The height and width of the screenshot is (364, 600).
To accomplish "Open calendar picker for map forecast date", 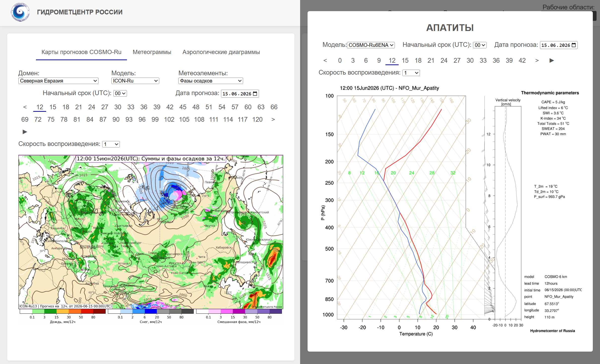I will 255,94.
